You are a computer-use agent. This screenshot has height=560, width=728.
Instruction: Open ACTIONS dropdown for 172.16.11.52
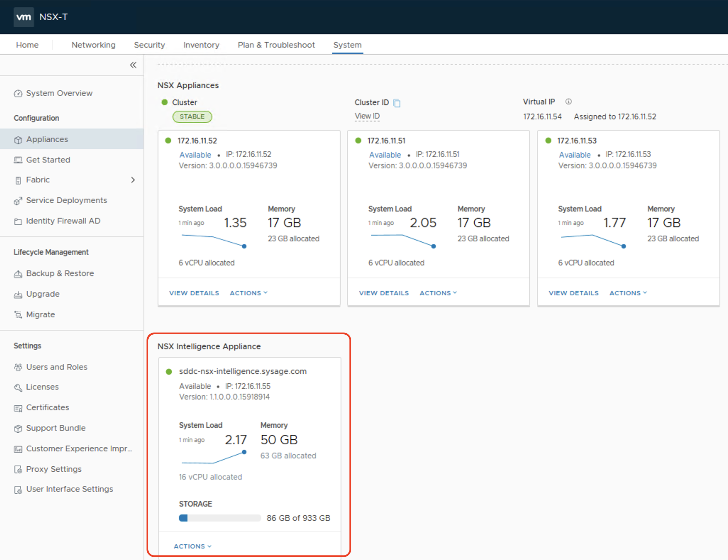[x=248, y=293]
